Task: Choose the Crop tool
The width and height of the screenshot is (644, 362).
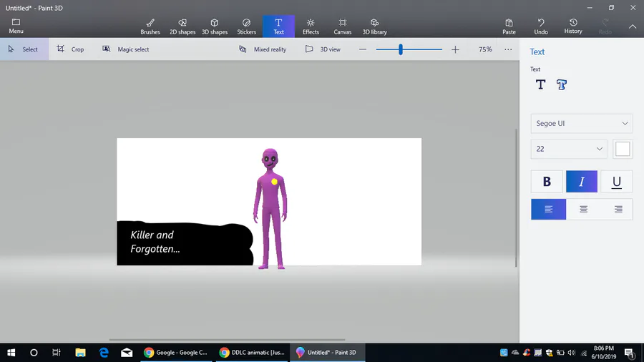Action: click(x=70, y=49)
